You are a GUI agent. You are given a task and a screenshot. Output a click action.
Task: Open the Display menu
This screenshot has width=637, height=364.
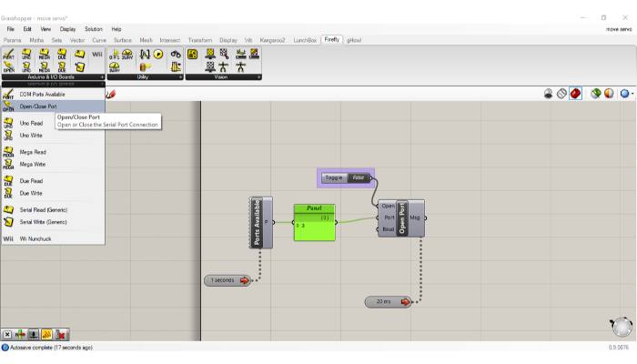68,29
